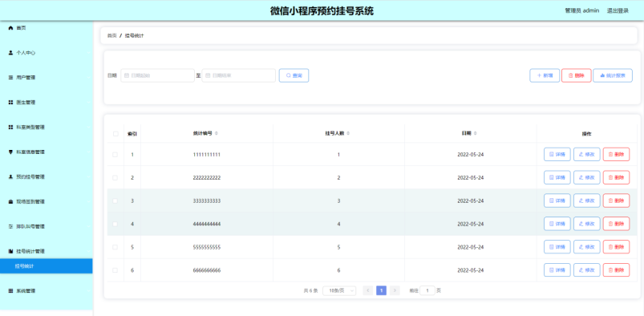
Task: Click the home icon beside 首页 in sidebar
Action: coord(11,27)
